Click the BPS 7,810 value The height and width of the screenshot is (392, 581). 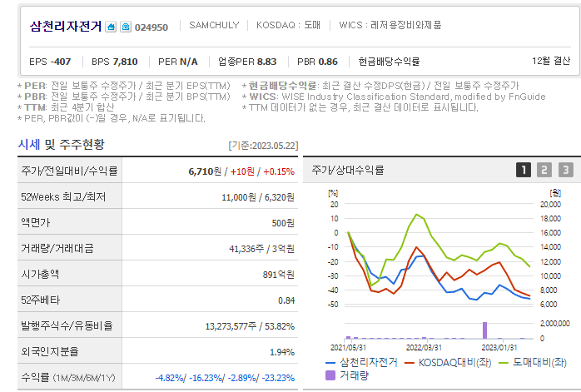click(x=115, y=62)
